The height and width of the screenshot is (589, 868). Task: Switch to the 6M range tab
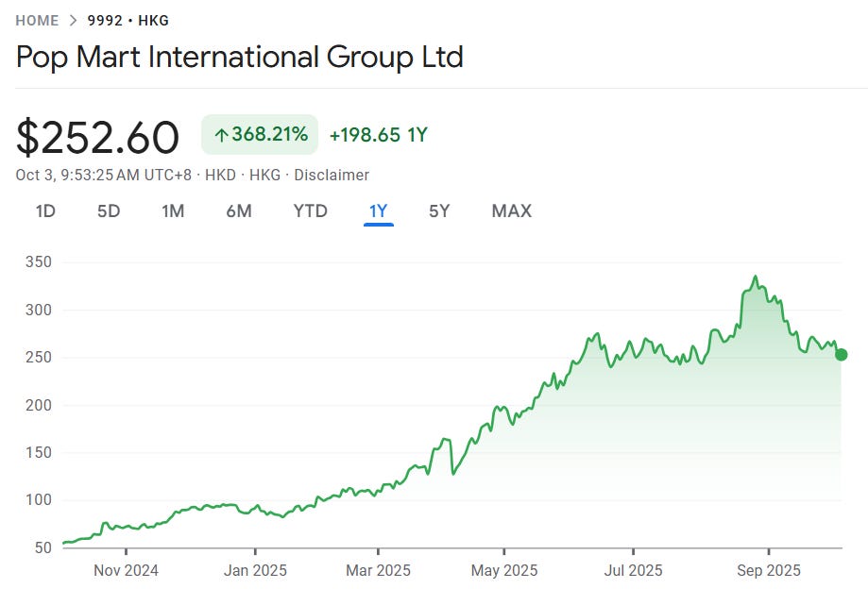pos(239,210)
